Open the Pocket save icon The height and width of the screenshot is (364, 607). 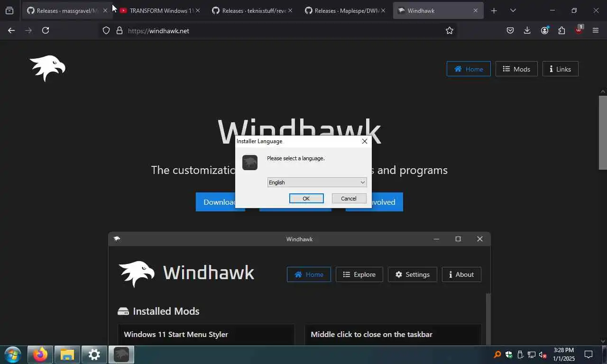click(510, 30)
